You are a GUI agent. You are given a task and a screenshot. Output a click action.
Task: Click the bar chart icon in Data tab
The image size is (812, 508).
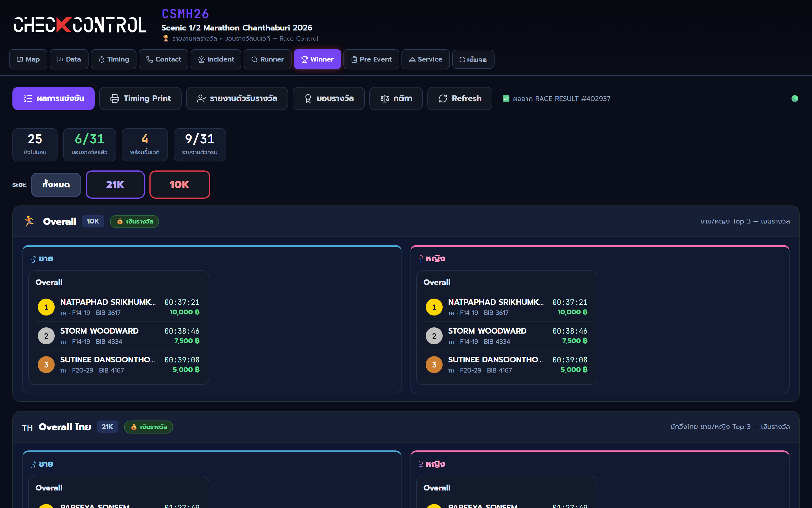[60, 60]
